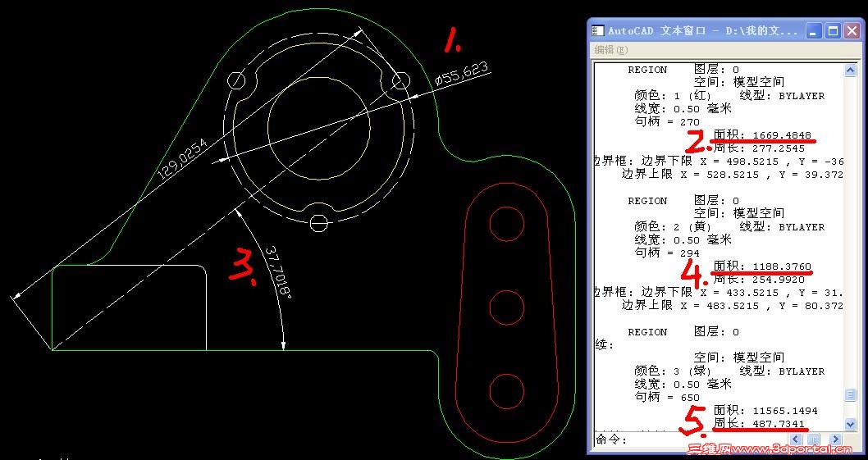The height and width of the screenshot is (460, 868).
Task: Click the horizontal scrollbar left arrow
Action: click(794, 439)
